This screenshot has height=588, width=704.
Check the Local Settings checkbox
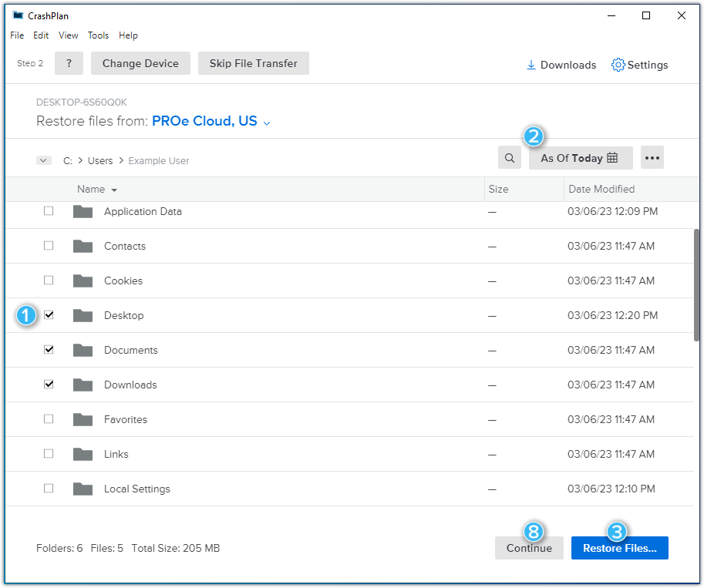point(49,489)
